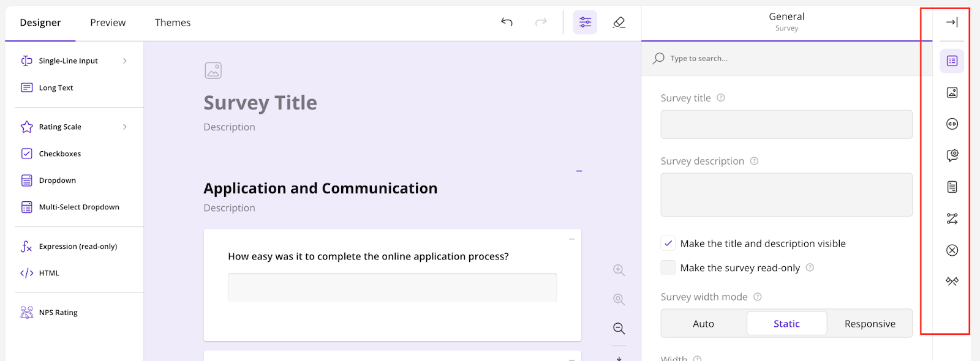Switch to the Preview tab
The height and width of the screenshot is (361, 980).
[108, 23]
